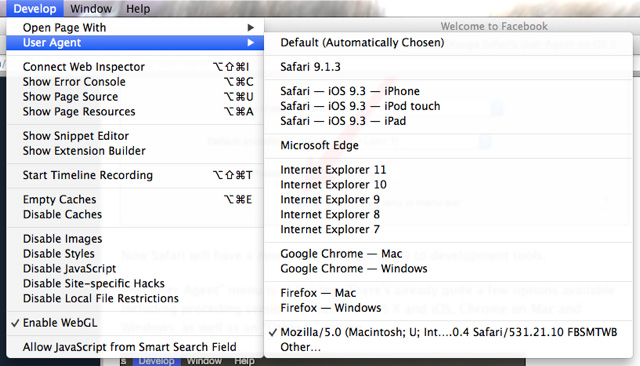Open the Window menu in menu bar
The image size is (640, 366).
point(91,9)
